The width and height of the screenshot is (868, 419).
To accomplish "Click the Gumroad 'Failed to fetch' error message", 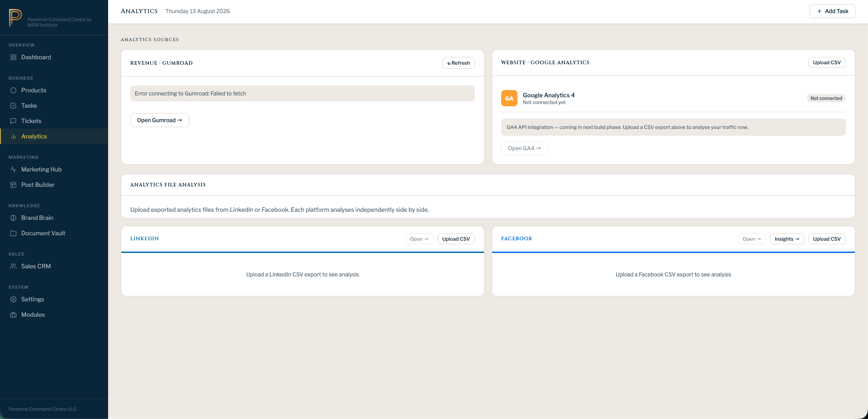I will point(303,94).
